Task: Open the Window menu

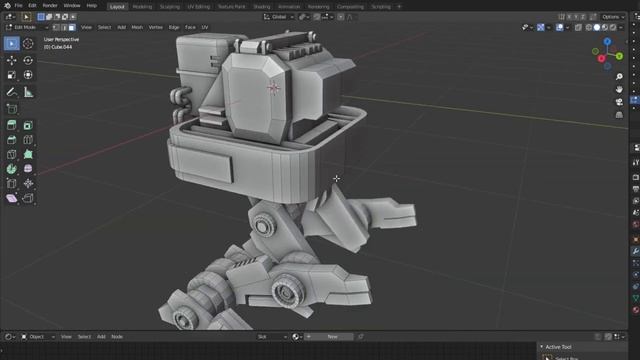Action: click(72, 6)
